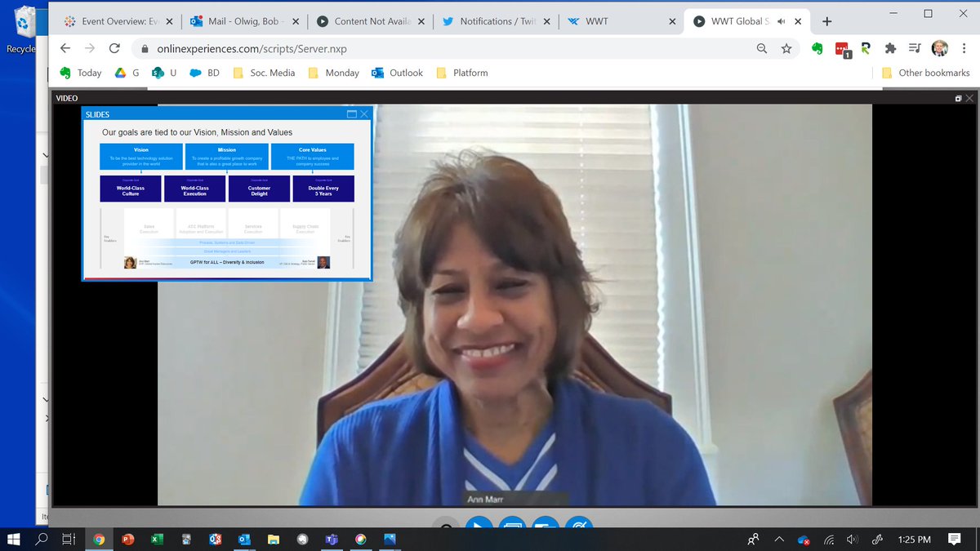The width and height of the screenshot is (980, 551).
Task: Open the Evernote extension
Action: [x=817, y=48]
